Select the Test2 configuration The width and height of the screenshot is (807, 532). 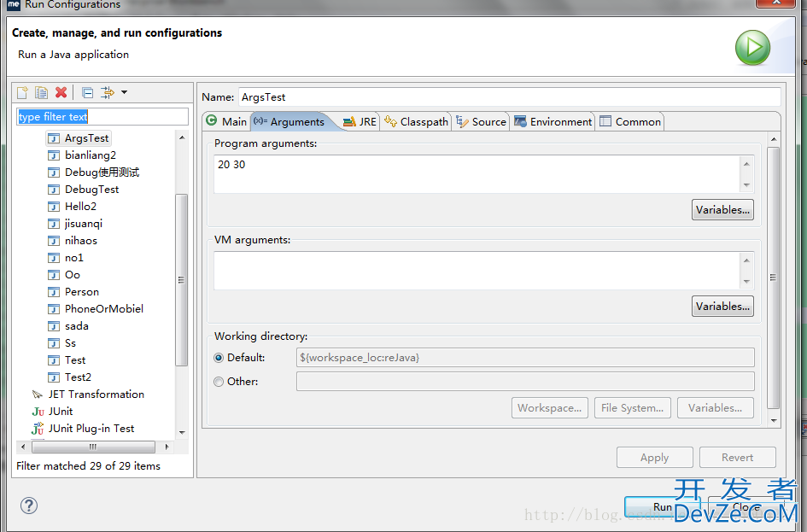coord(79,377)
